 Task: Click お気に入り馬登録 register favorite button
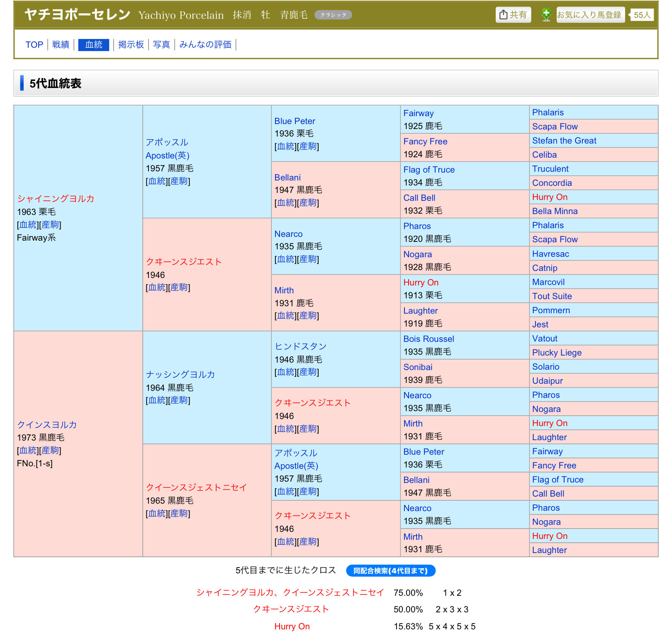tap(590, 15)
